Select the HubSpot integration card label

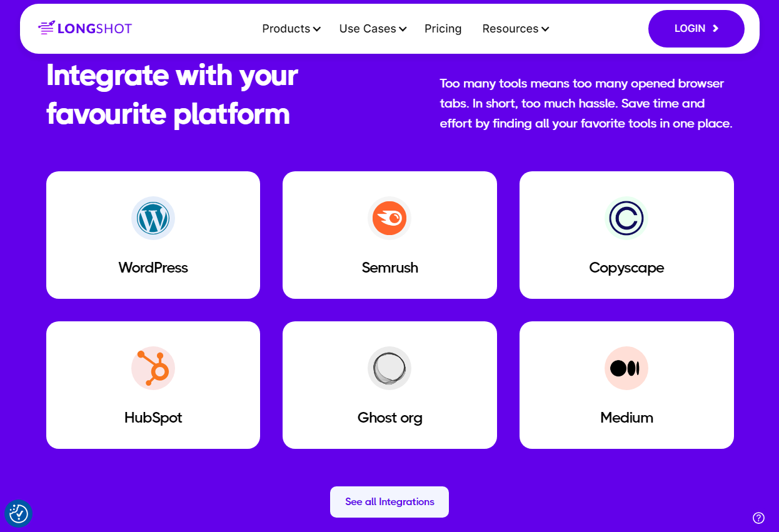point(153,418)
